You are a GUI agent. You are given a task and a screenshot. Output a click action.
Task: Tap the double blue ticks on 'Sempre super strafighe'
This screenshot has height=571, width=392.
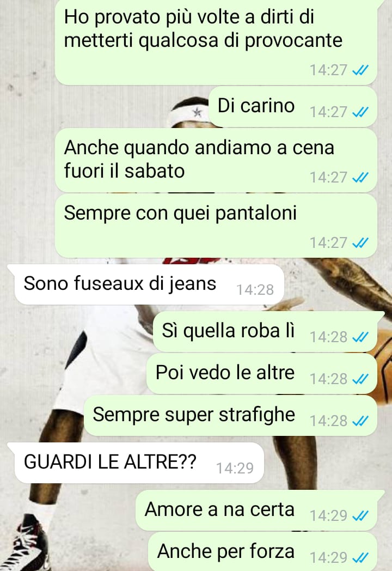tap(360, 421)
